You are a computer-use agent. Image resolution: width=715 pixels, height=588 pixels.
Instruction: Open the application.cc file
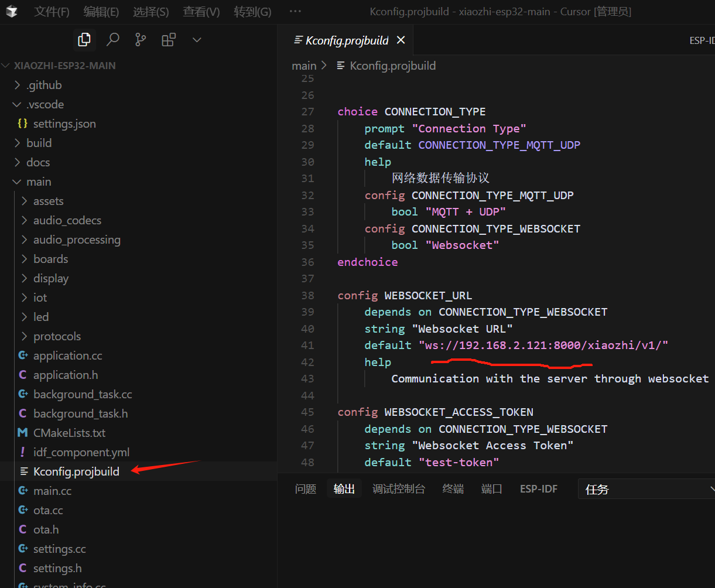point(67,355)
